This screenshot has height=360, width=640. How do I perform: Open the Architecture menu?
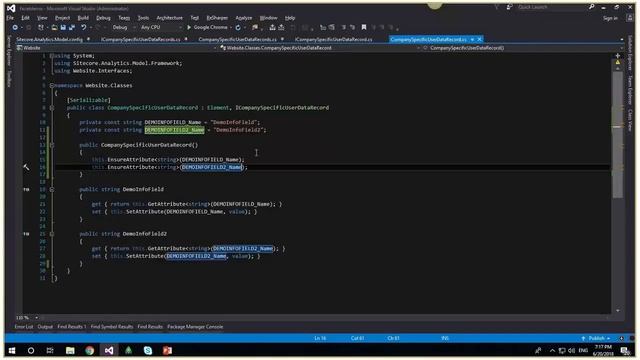169,18
